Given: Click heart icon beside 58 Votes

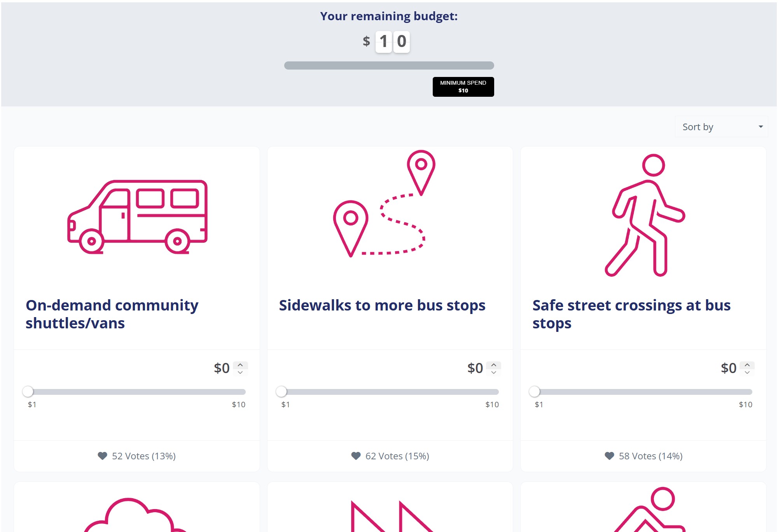Looking at the screenshot, I should click(x=609, y=456).
